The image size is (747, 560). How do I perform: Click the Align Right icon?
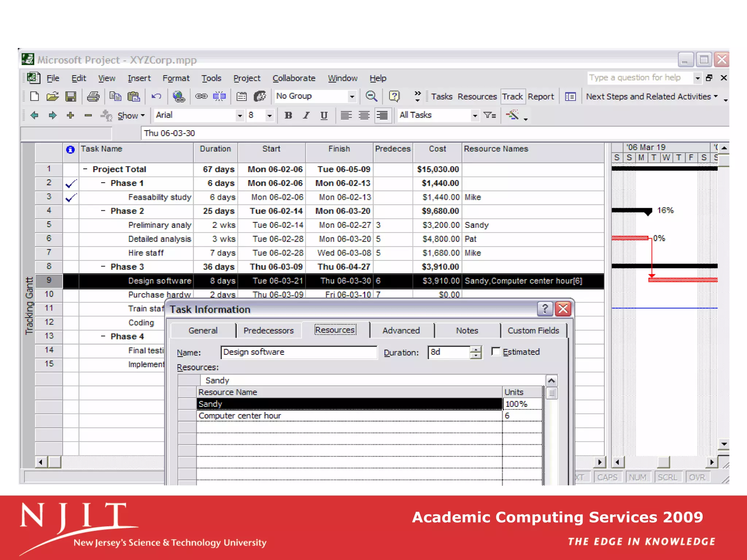(x=382, y=116)
